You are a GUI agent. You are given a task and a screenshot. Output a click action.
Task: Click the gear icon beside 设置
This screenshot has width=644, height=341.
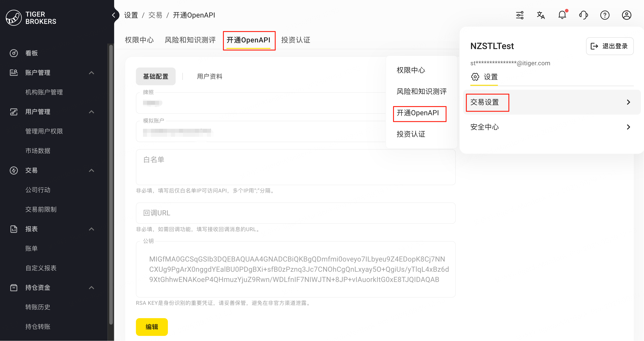coord(475,77)
